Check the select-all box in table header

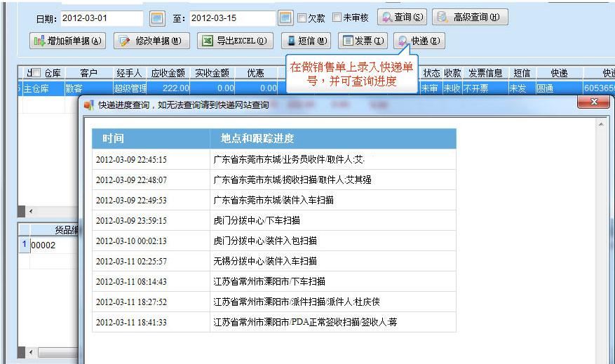coord(37,73)
